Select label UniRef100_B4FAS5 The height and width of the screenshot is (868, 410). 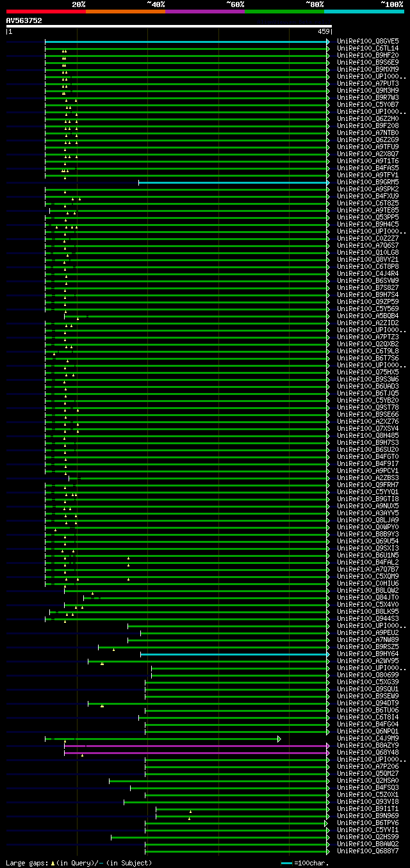click(x=368, y=168)
